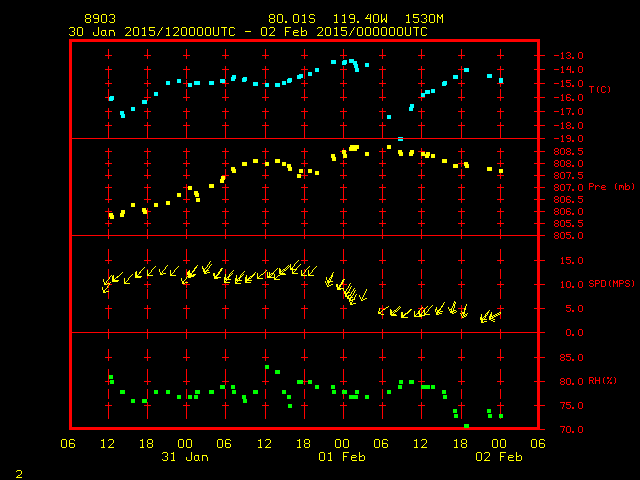Click the lowest green humidity point near 70.0
640x480 pixels.
click(467, 426)
